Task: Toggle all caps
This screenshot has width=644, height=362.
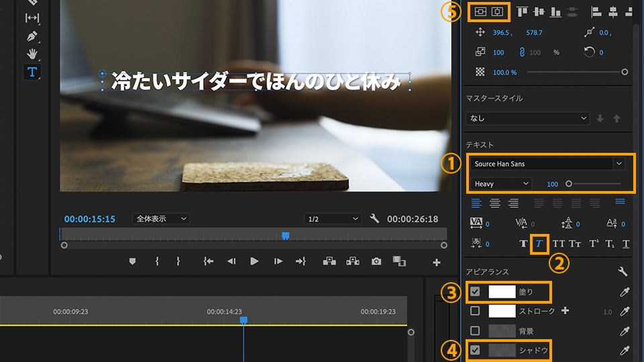Action: pyautogui.click(x=559, y=244)
